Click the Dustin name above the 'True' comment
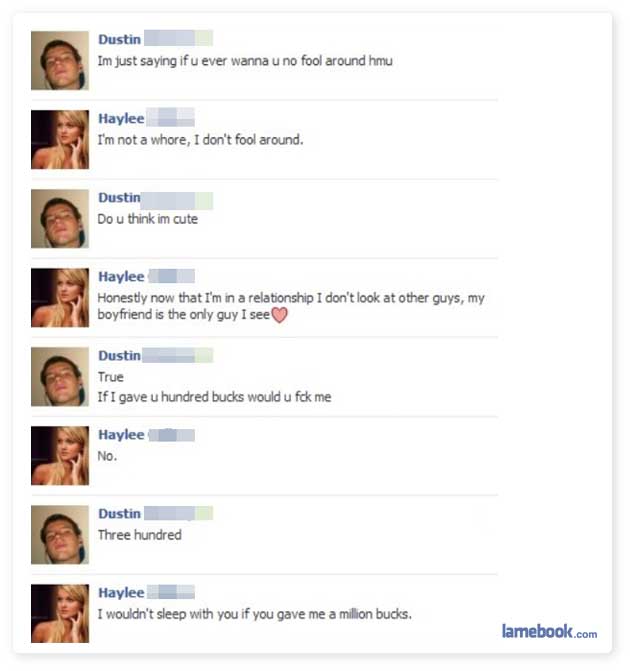The width and height of the screenshot is (630, 671). pyautogui.click(x=119, y=356)
